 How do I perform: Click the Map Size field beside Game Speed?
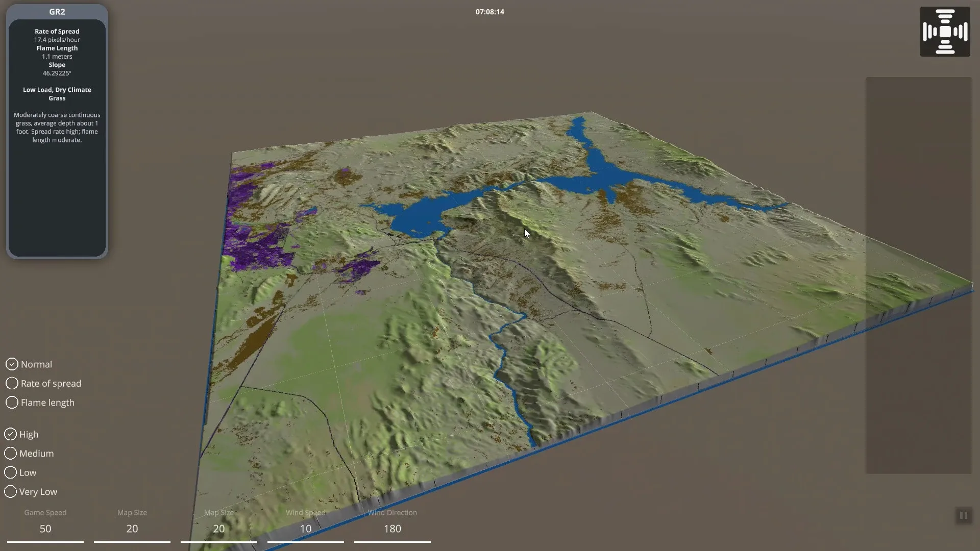click(x=132, y=529)
